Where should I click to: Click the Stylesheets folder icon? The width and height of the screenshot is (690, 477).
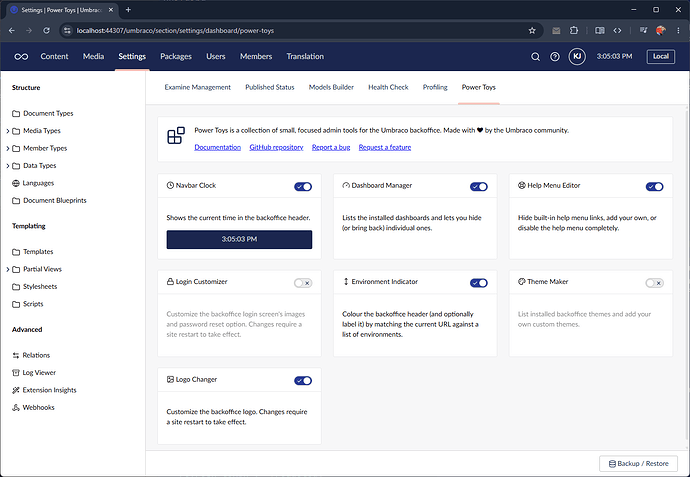point(16,287)
